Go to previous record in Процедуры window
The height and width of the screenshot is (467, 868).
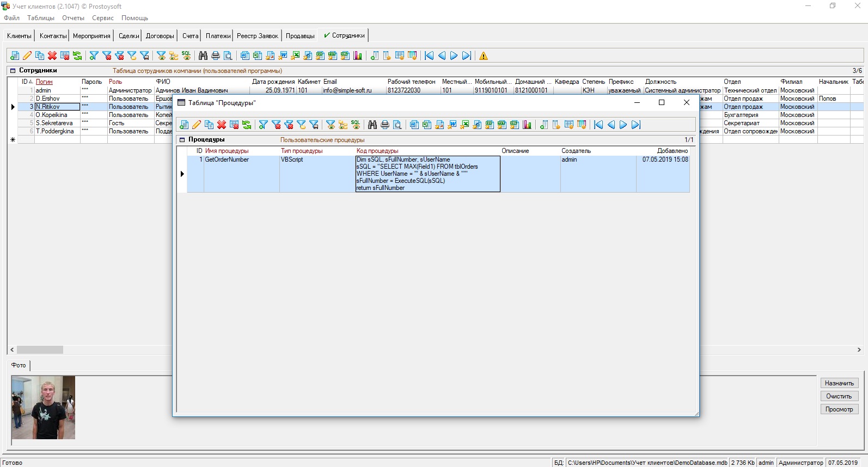tap(611, 125)
